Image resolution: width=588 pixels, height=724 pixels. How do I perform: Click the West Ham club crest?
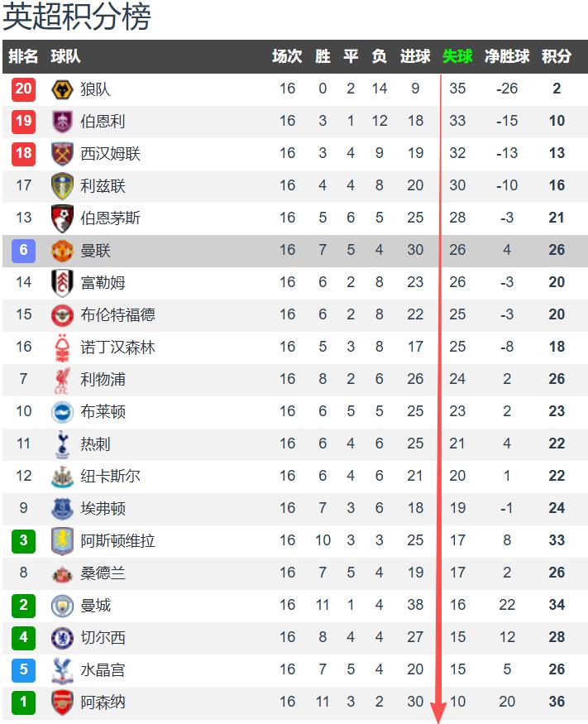point(62,154)
